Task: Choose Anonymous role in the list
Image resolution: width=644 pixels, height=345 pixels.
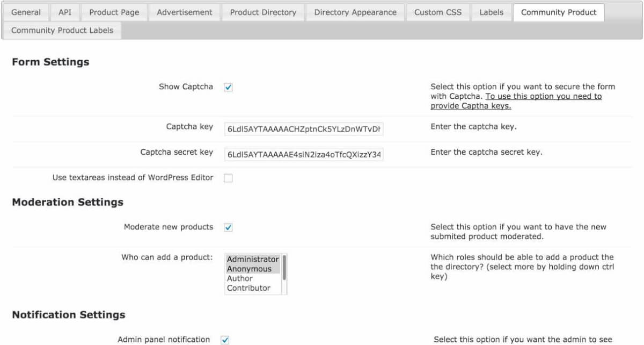Action: tap(249, 269)
